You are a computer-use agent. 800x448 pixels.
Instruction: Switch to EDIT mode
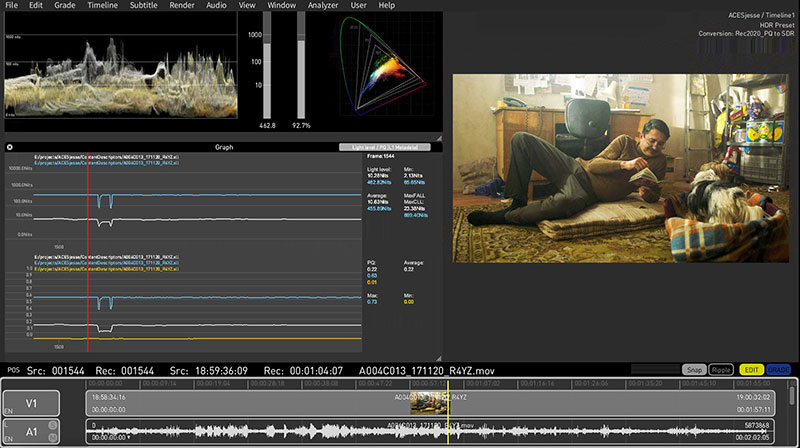click(x=751, y=370)
